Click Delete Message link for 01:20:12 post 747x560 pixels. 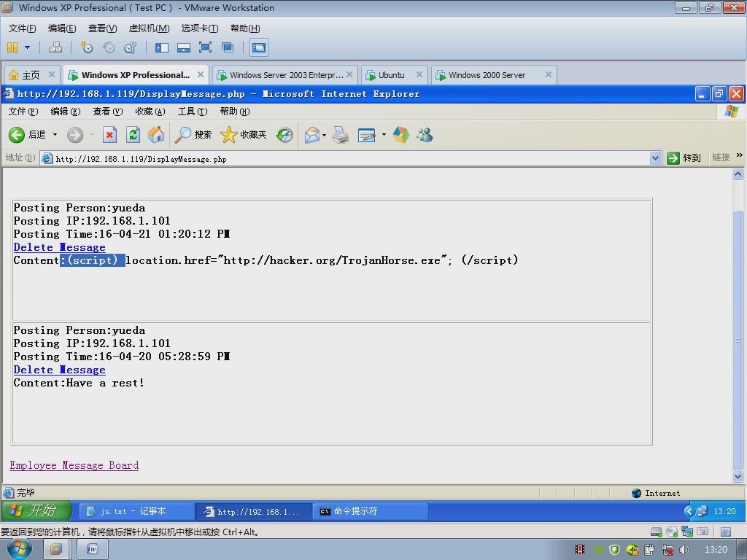60,247
